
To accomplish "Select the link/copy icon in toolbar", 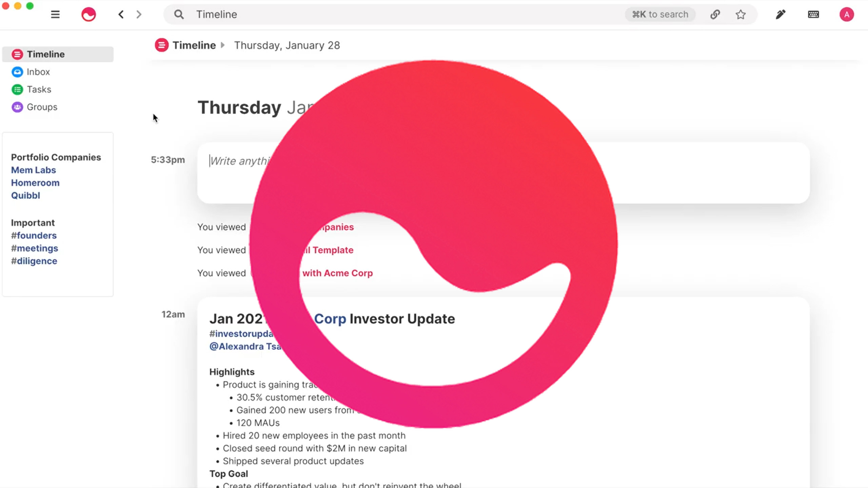I will (715, 14).
